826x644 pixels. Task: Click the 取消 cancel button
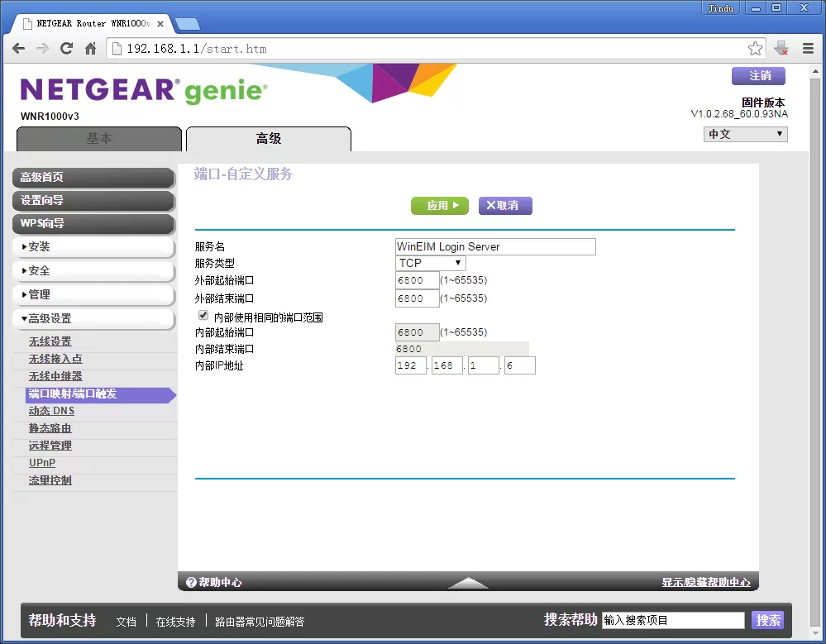pyautogui.click(x=505, y=205)
